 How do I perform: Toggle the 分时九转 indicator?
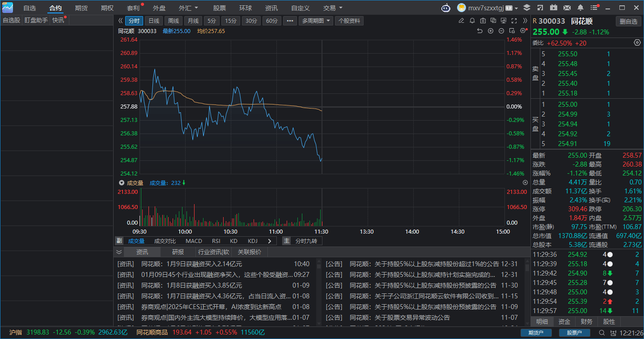coord(306,241)
